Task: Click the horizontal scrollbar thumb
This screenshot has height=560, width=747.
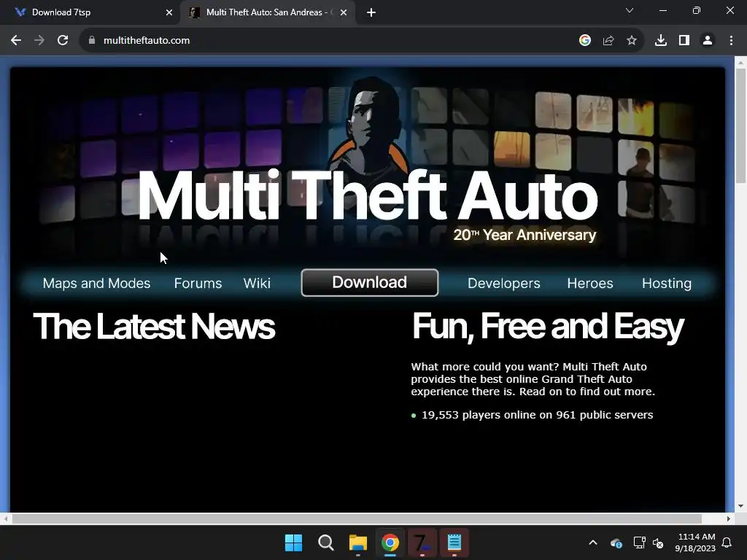Action: pyautogui.click(x=356, y=518)
